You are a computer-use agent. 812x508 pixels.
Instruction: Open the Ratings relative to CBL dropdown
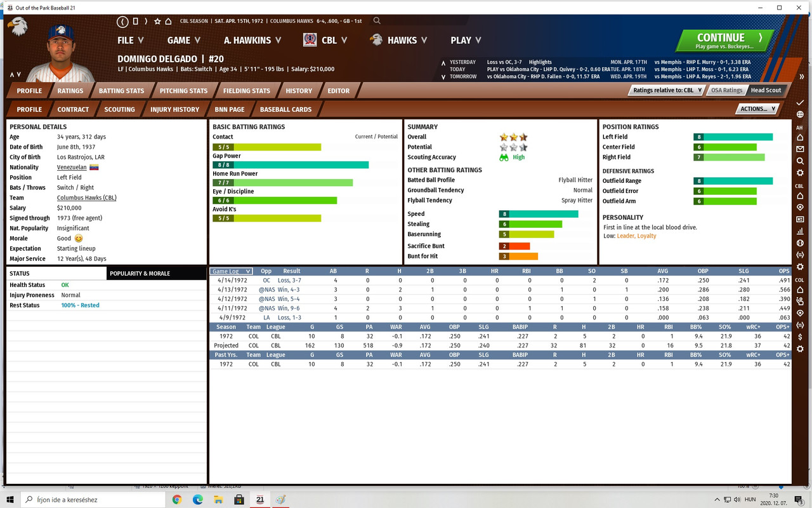click(667, 90)
